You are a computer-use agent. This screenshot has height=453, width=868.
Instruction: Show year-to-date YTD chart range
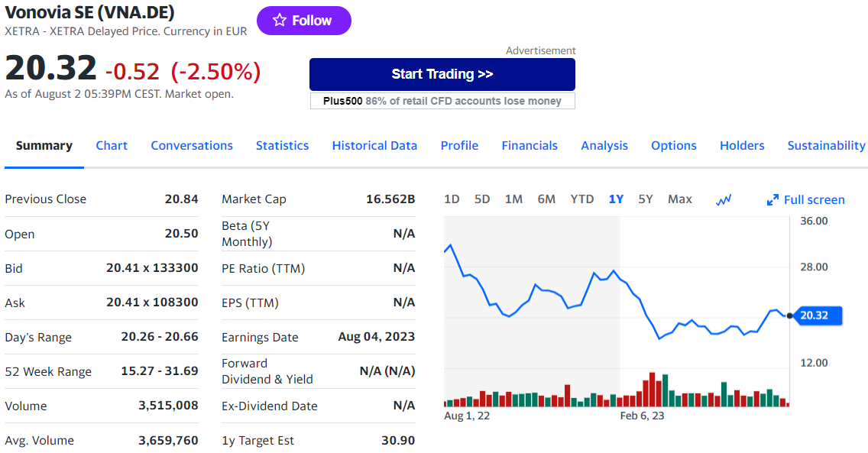581,199
